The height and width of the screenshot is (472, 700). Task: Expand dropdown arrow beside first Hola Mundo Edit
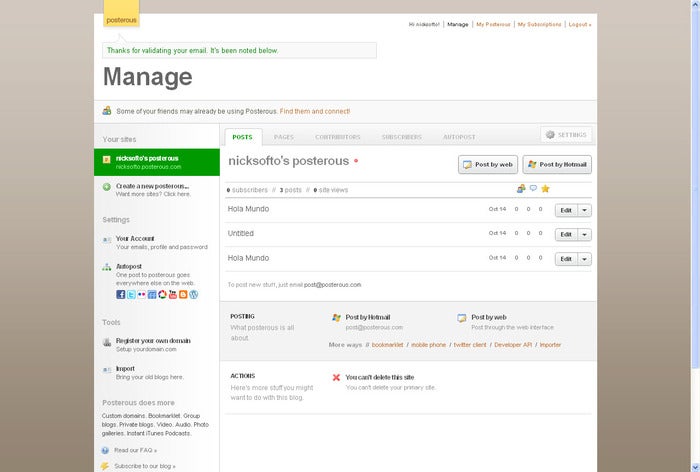coord(584,210)
